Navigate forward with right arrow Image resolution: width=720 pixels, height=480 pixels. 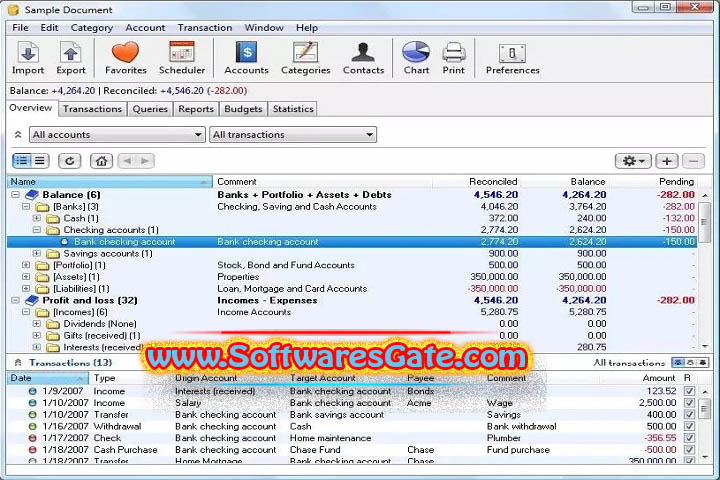click(x=145, y=161)
